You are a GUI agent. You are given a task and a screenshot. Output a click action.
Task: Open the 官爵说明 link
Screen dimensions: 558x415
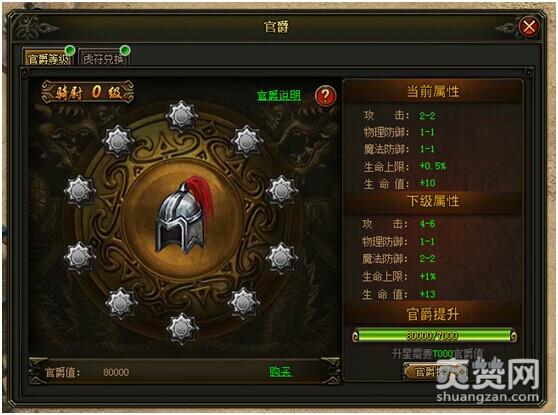tap(279, 95)
